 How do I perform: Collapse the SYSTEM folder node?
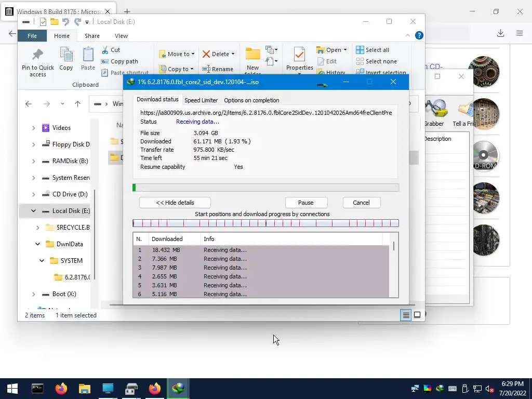point(42,261)
